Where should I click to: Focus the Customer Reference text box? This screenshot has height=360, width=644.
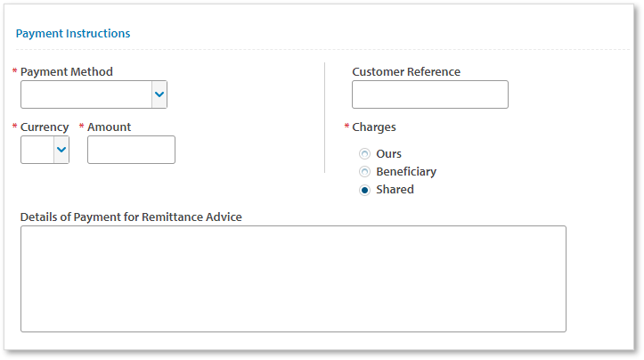click(429, 94)
